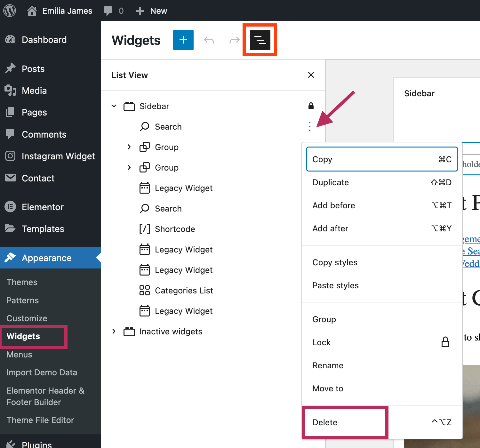The image size is (480, 448).
Task: Click Lock in the block menu
Action: [322, 342]
